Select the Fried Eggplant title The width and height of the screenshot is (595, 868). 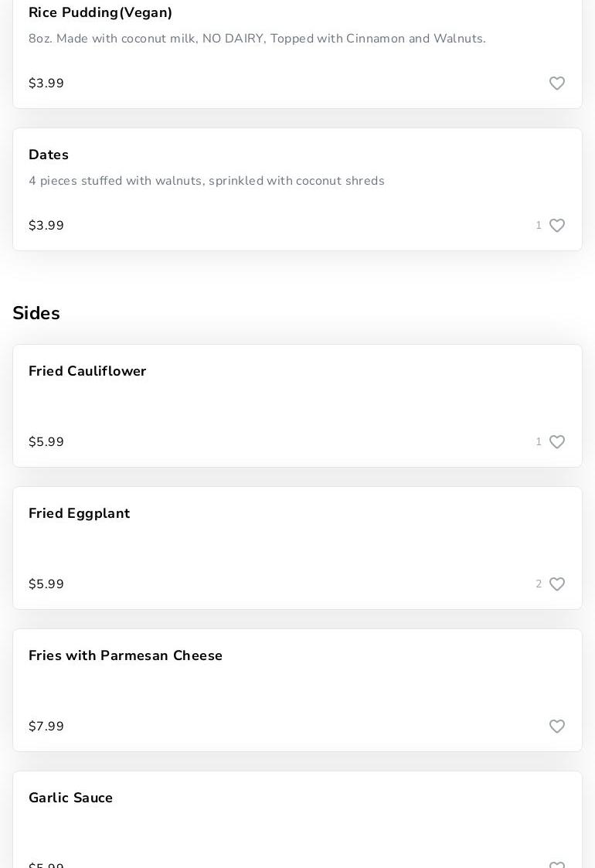80,514
